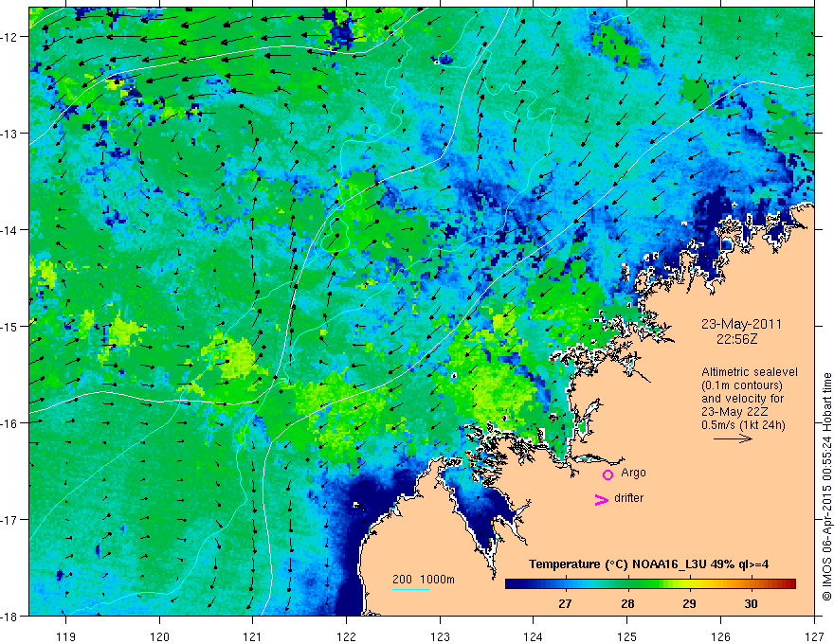Screen dimensions: 834x644
Task: Click the '0.5m/s (1kt 24h)' caption
Action: [x=743, y=425]
